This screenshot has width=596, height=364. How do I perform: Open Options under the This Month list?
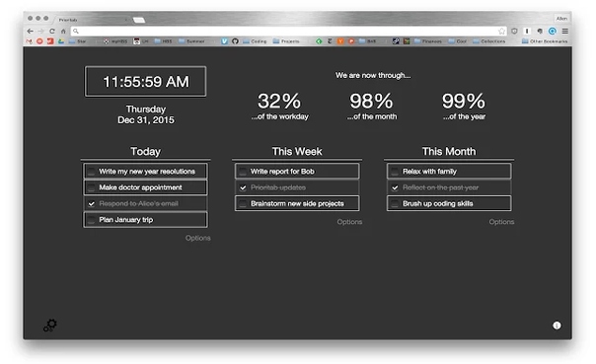coord(501,222)
